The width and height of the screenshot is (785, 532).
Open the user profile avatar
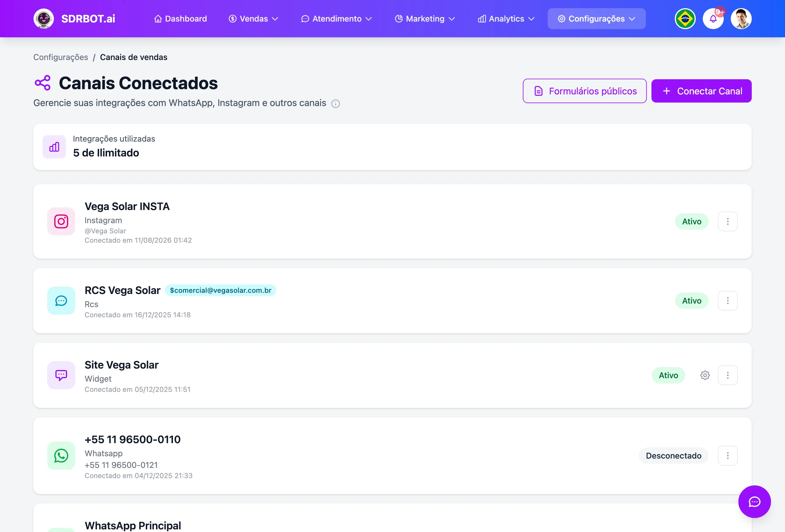(741, 19)
